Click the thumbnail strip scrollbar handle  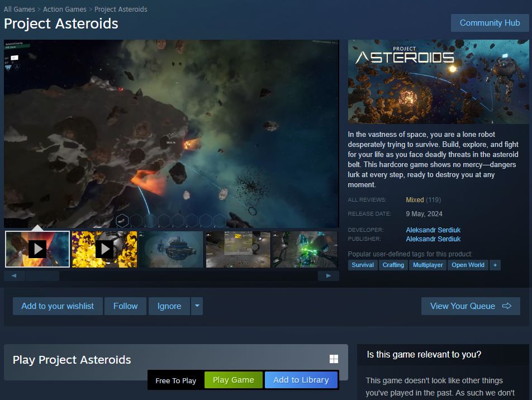42,276
